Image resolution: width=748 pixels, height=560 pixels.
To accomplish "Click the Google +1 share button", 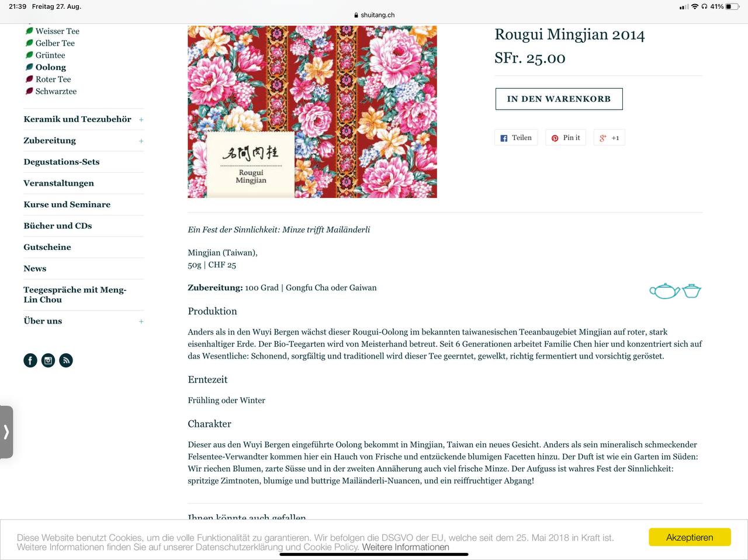I will [609, 138].
